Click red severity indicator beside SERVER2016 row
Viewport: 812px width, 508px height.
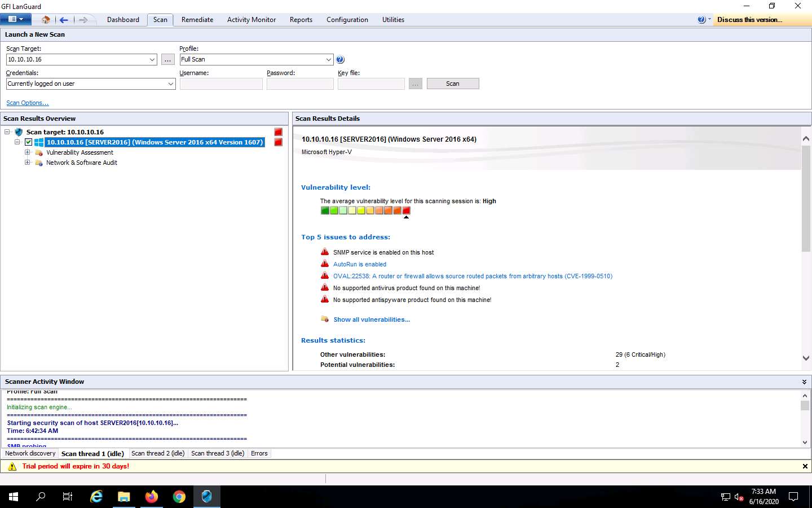click(278, 142)
